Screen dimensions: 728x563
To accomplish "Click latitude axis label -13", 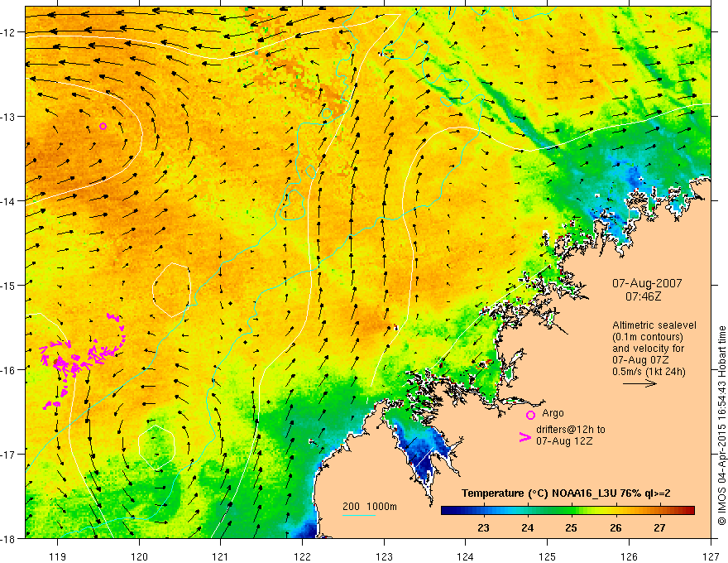I will [x=9, y=117].
